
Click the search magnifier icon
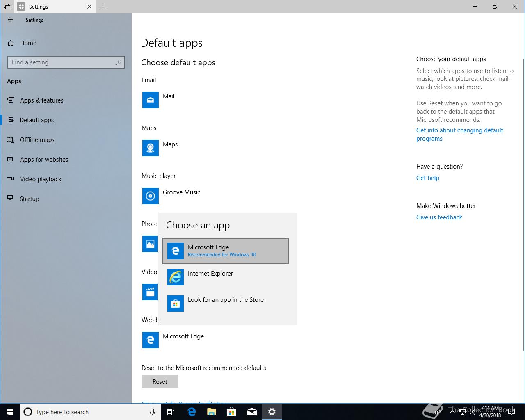pos(119,62)
